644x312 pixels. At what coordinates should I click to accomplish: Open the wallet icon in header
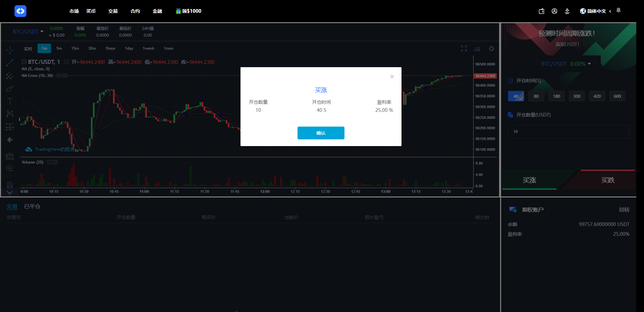click(x=541, y=11)
